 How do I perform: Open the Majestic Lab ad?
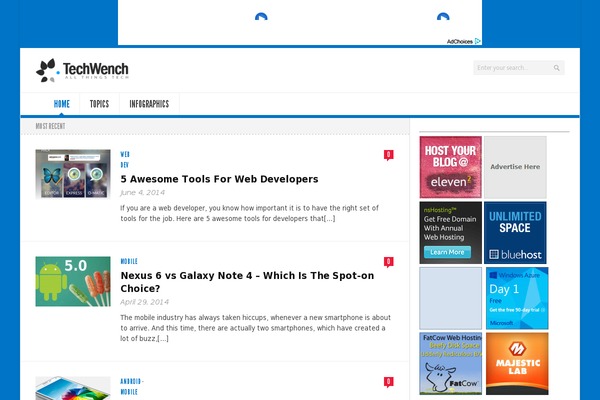(x=517, y=363)
